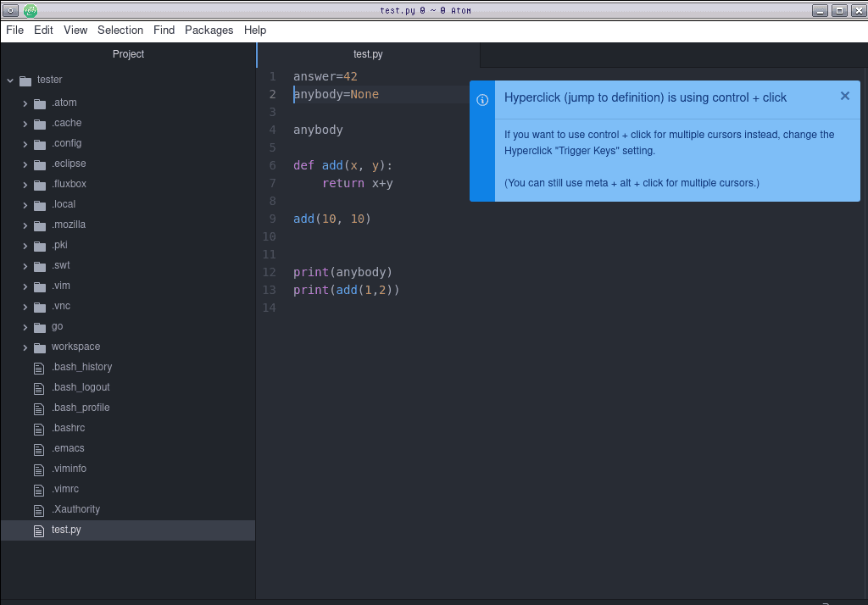
Task: Click the .config folder icon
Action: point(40,144)
